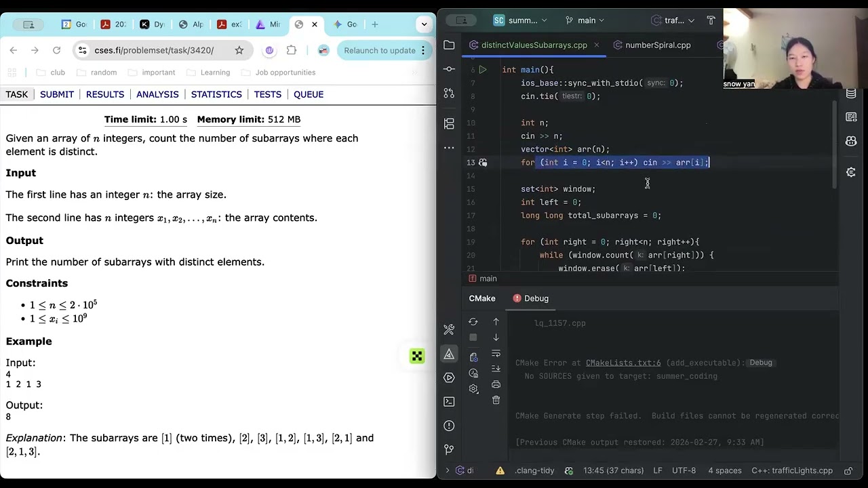This screenshot has height=488, width=868.
Task: Print the CMake output
Action: tap(496, 384)
